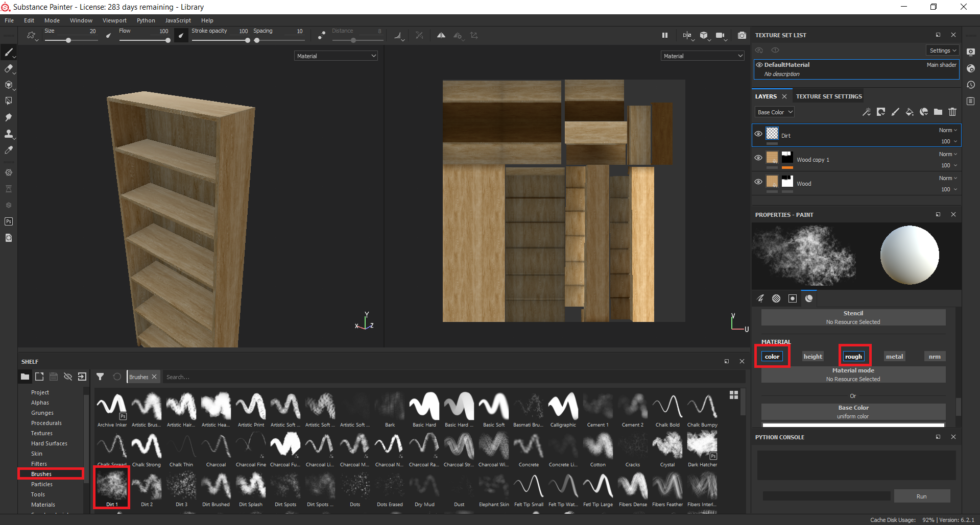Adjust the Flow slider
Viewport: 980px width, 525px height.
(x=145, y=40)
